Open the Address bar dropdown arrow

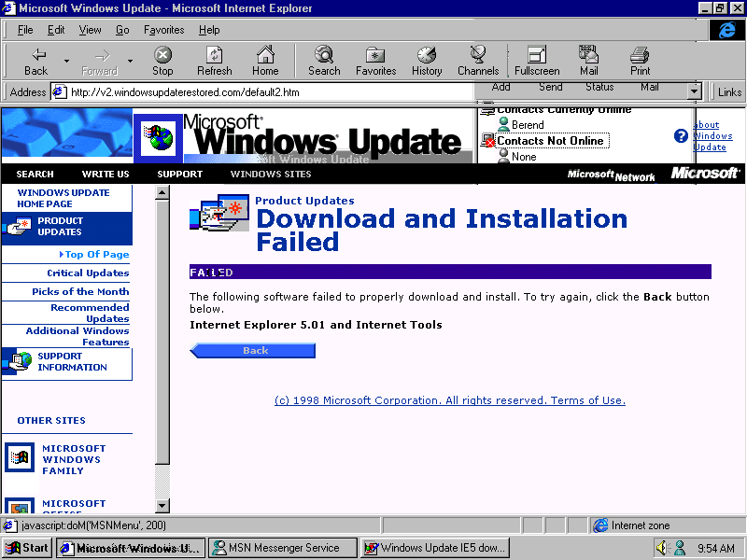[694, 92]
